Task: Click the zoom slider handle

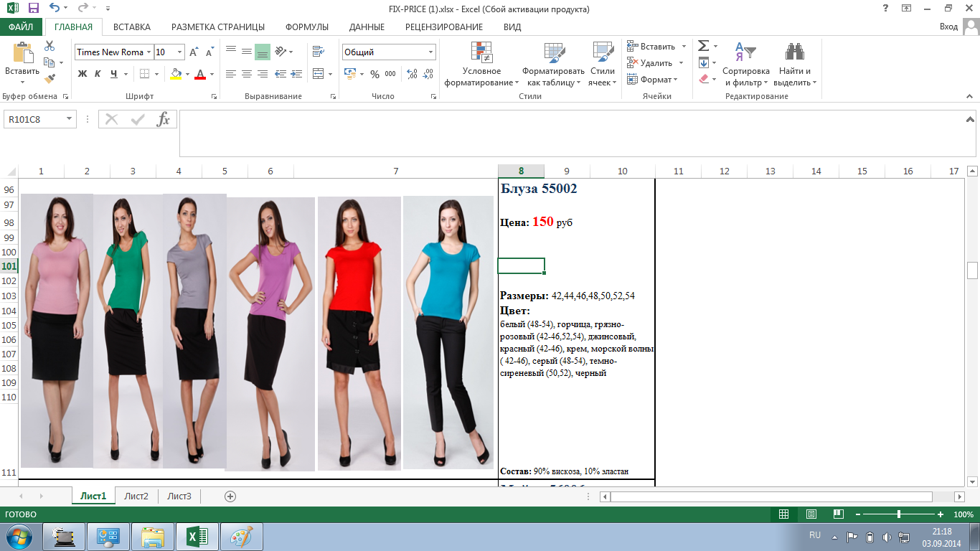Action: pyautogui.click(x=899, y=514)
